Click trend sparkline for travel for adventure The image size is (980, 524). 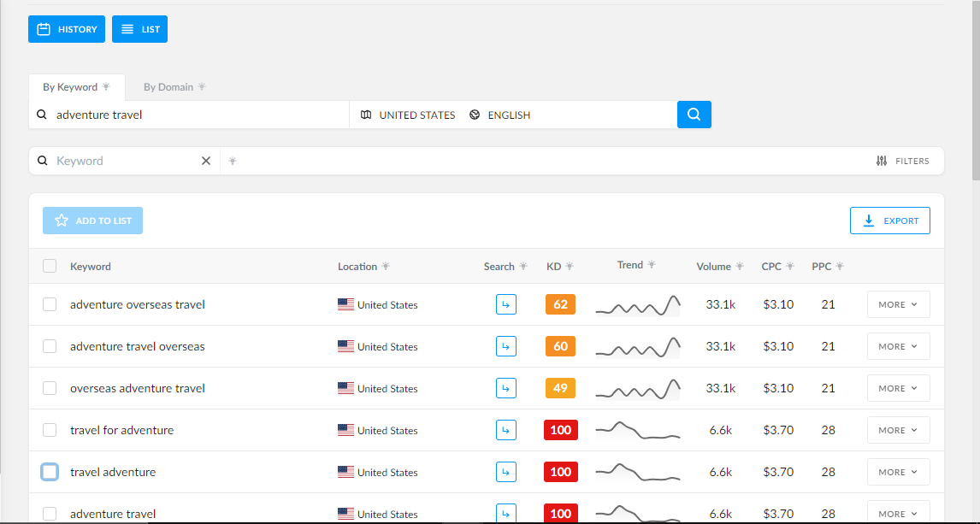(x=638, y=430)
